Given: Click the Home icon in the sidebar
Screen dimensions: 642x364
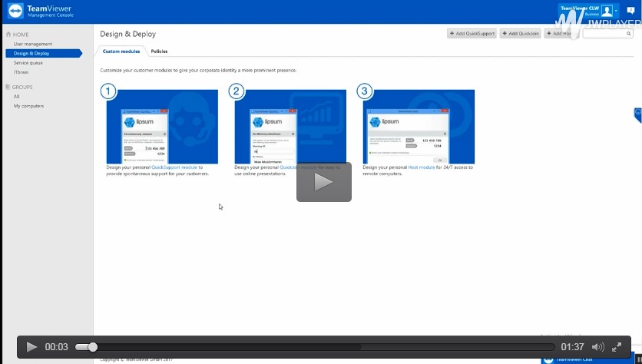Looking at the screenshot, I should pyautogui.click(x=8, y=35).
